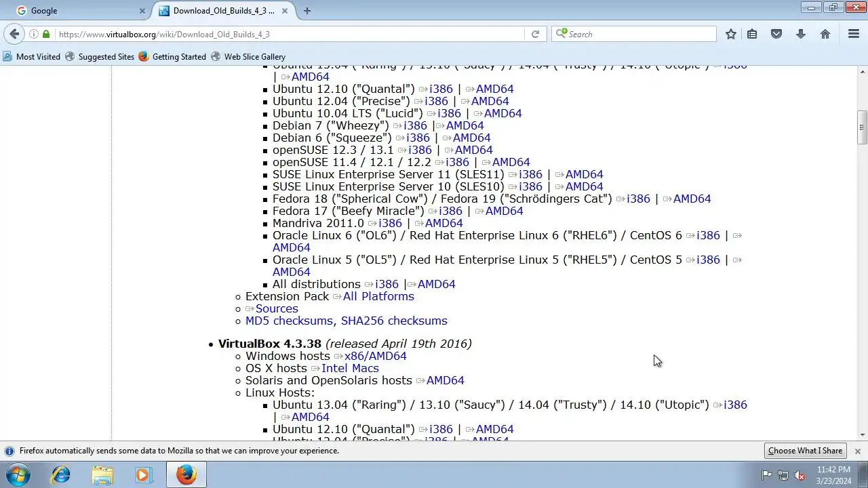Viewport: 868px width, 488px height.
Task: Bookmark this page with the star icon
Action: coord(730,34)
